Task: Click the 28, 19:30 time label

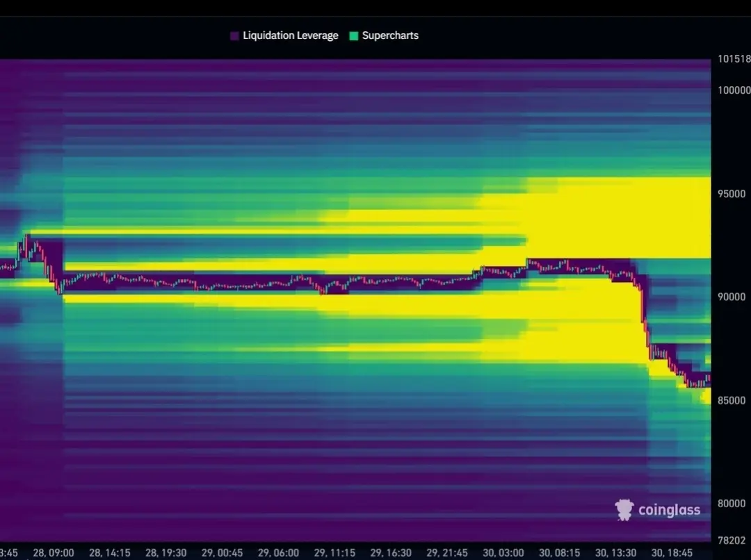Action: tap(165, 553)
